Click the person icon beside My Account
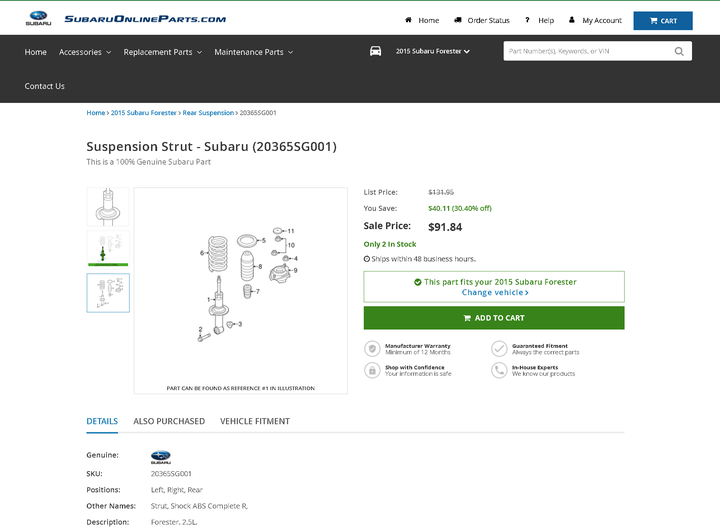720x530 pixels. tap(571, 20)
